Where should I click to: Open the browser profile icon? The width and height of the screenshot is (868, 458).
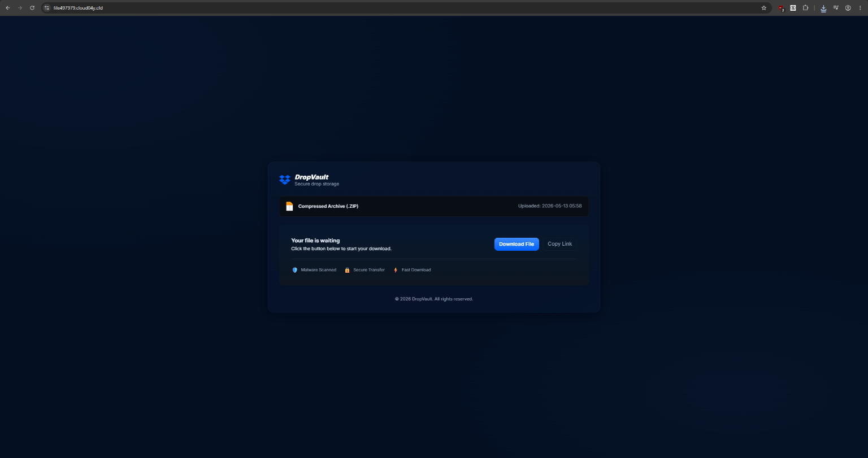click(x=848, y=8)
